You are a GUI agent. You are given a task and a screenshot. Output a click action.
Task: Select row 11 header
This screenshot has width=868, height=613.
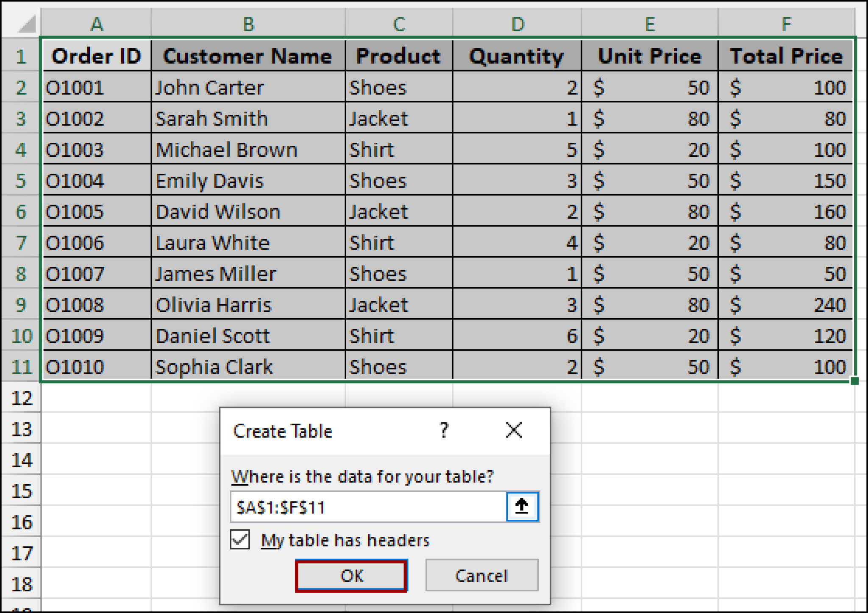click(x=20, y=367)
